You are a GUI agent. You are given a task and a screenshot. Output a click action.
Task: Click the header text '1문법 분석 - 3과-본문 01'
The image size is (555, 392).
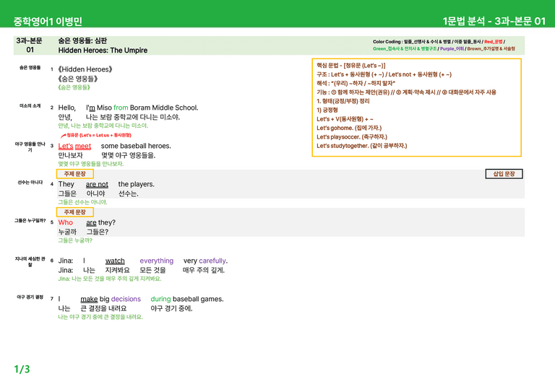coord(494,21)
